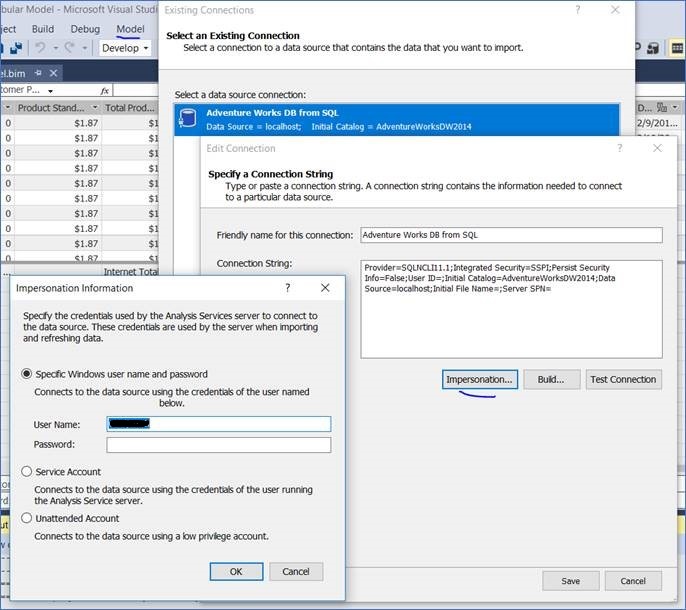Screen dimensions: 686x610
Task: Close the .bim document tab
Action: 53,73
